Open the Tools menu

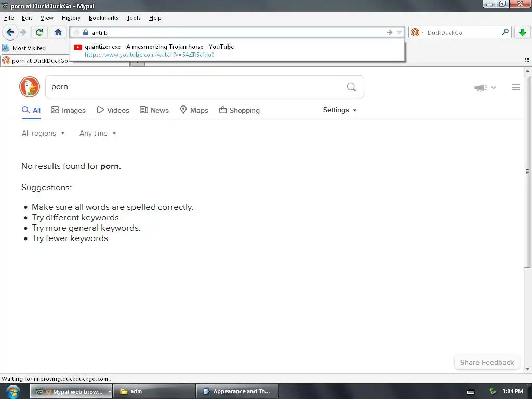coord(134,18)
